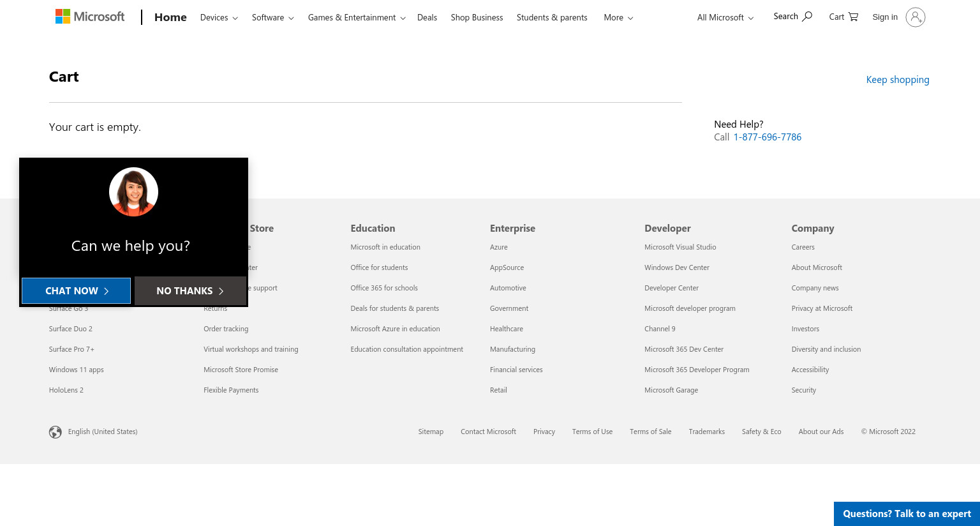Open Windows 11 apps link

pyautogui.click(x=76, y=370)
